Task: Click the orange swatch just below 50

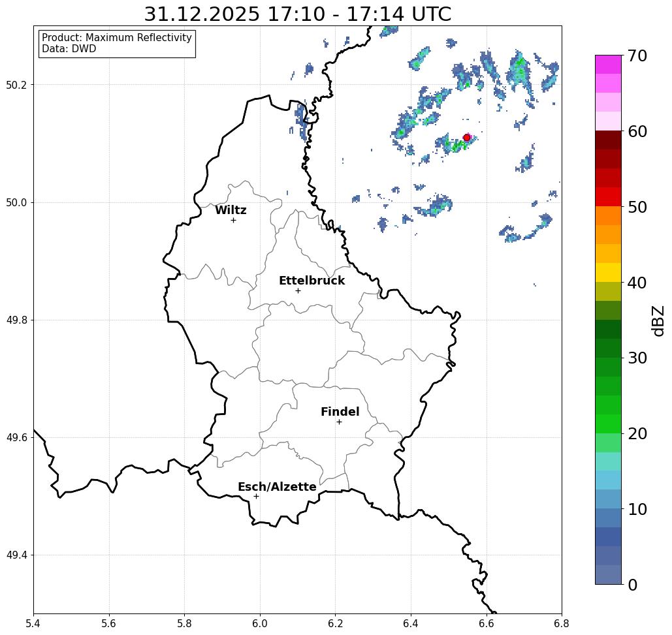Action: pyautogui.click(x=608, y=216)
